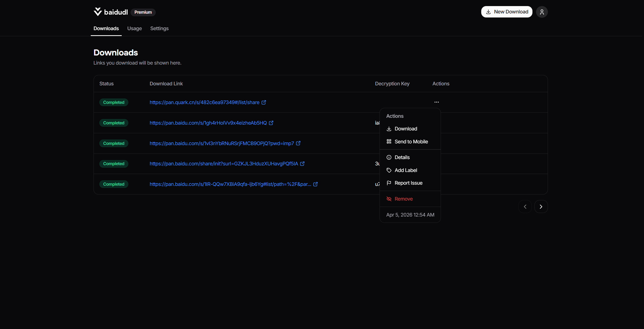Screen dimensions: 644x329
Task: Choose Send to Mobile in the menu
Action: tap(411, 142)
